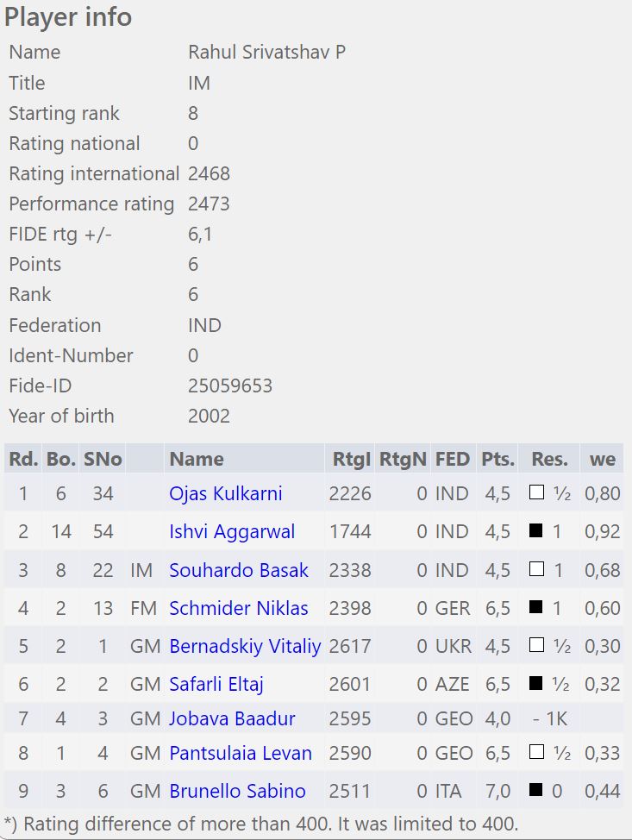
Task: Click white square in Pantsulaia Levan row
Action: 536,753
